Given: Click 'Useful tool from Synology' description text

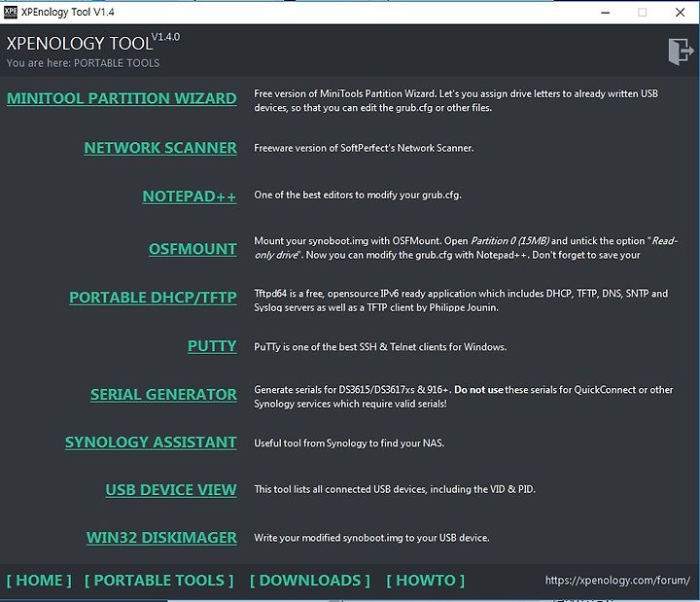Looking at the screenshot, I should click(x=349, y=443).
